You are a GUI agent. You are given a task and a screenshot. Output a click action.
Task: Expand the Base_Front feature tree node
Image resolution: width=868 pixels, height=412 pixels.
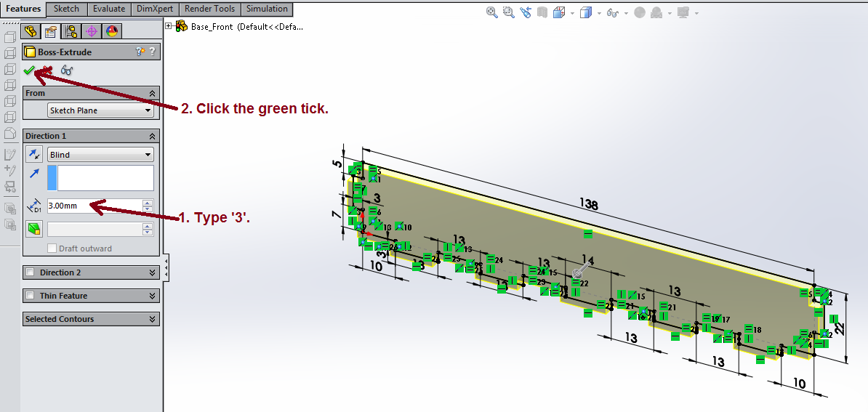tap(169, 26)
